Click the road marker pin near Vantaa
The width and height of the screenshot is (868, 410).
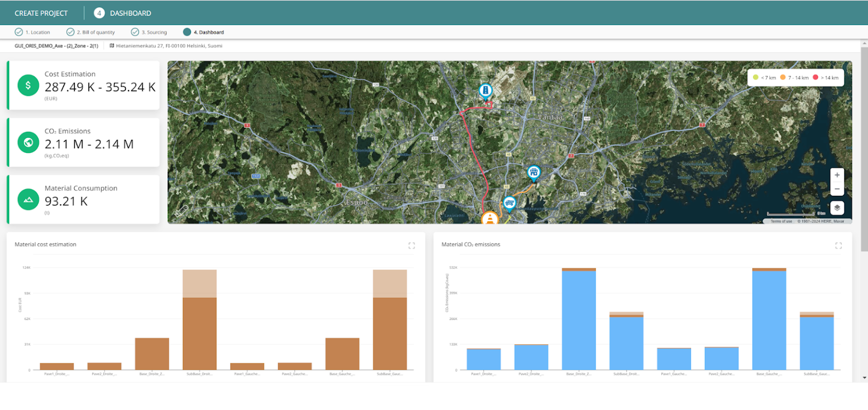[485, 90]
